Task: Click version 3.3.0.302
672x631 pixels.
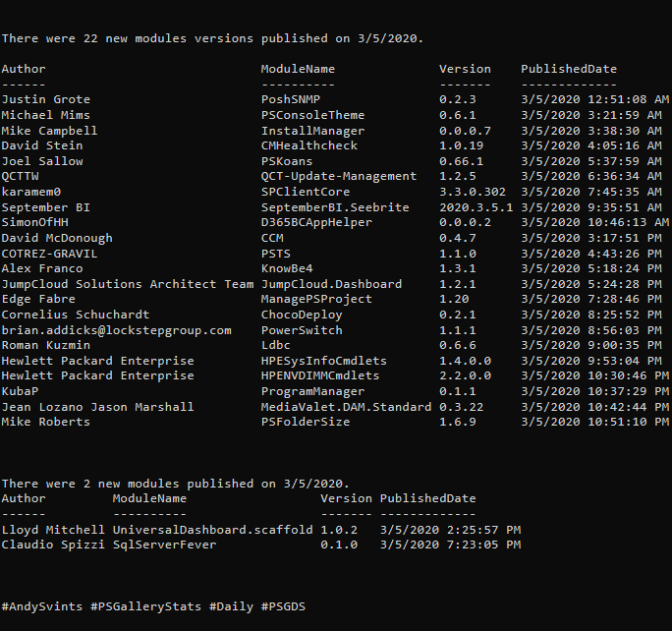Action: 473,192
